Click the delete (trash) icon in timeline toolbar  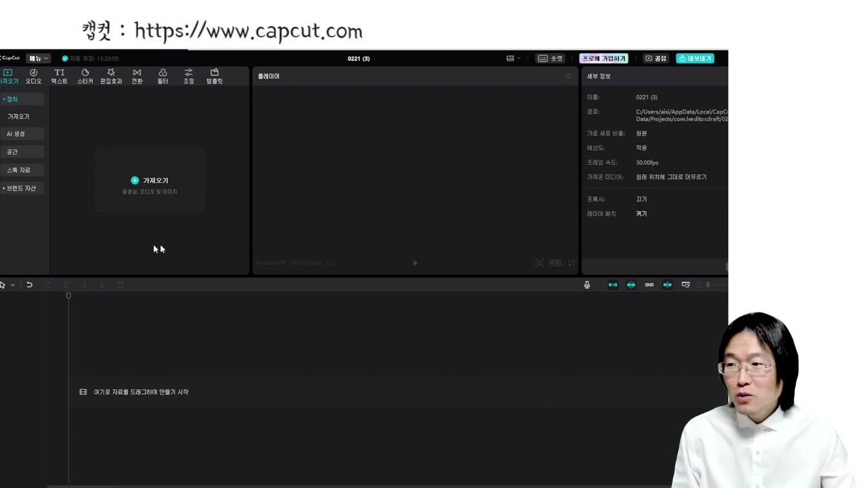click(120, 285)
